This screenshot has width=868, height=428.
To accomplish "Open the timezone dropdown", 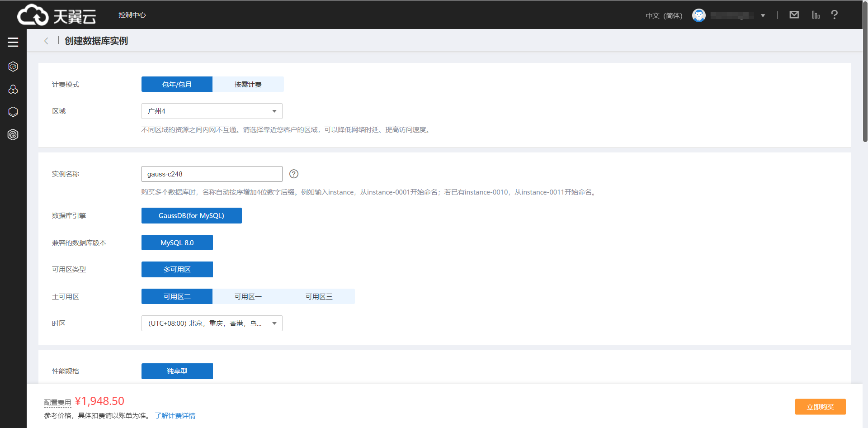I will pyautogui.click(x=212, y=323).
